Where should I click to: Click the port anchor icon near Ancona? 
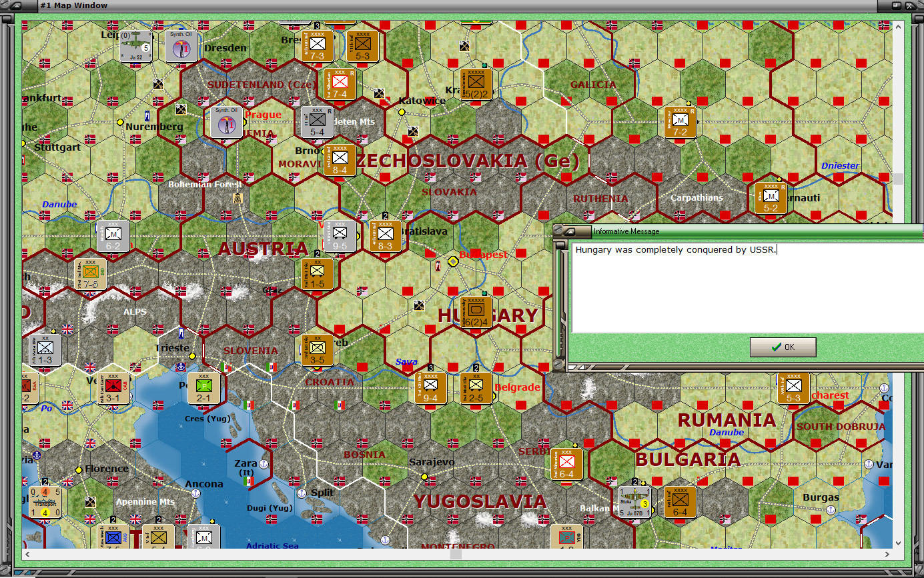195,493
